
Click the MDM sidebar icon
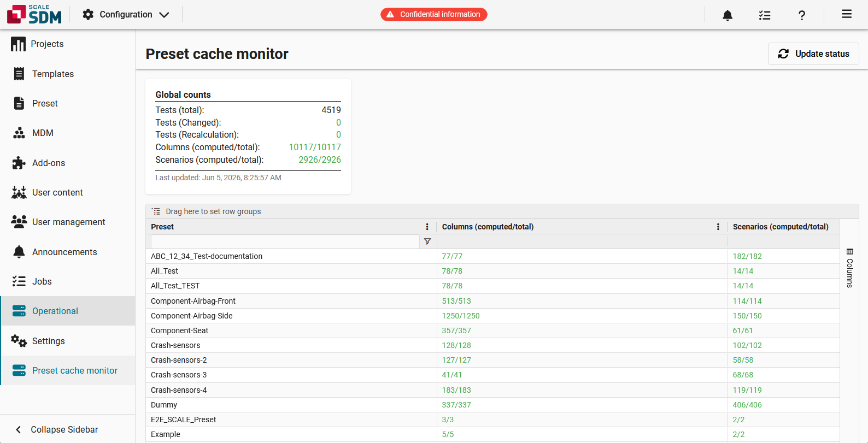pos(19,133)
